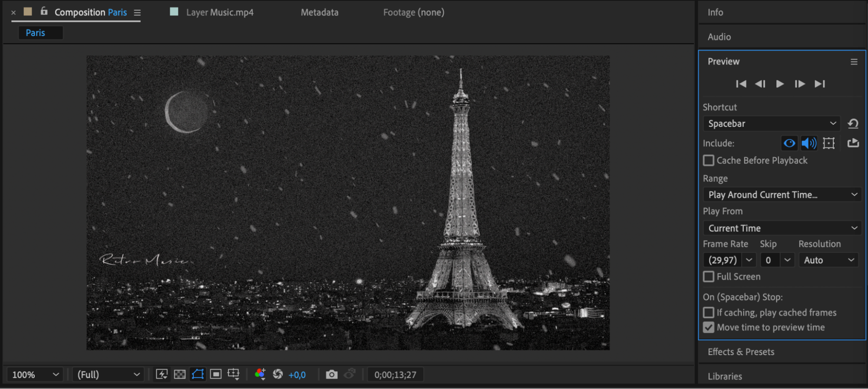Viewport: 868px width, 389px height.
Task: Expand the Play Around Current Time range dropdown
Action: click(x=782, y=195)
